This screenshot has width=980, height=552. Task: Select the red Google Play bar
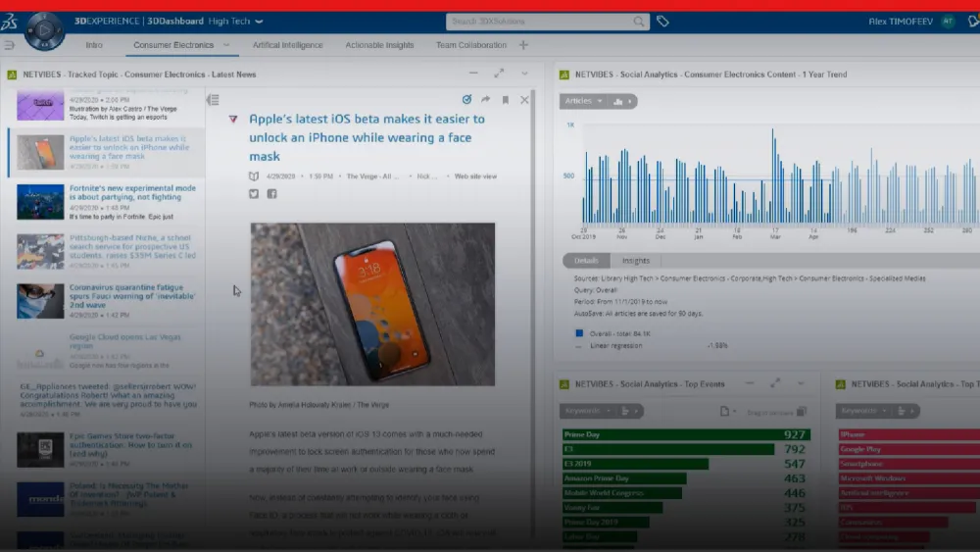(908, 449)
